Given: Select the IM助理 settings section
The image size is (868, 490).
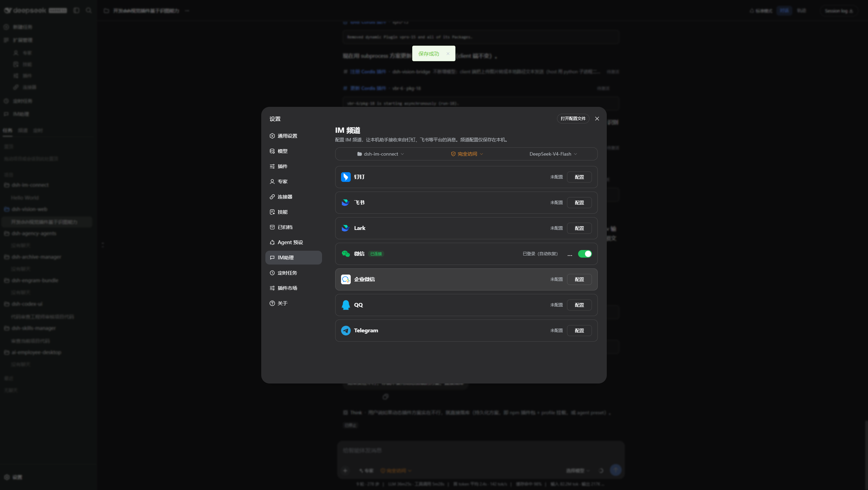Looking at the screenshot, I should click(x=293, y=258).
